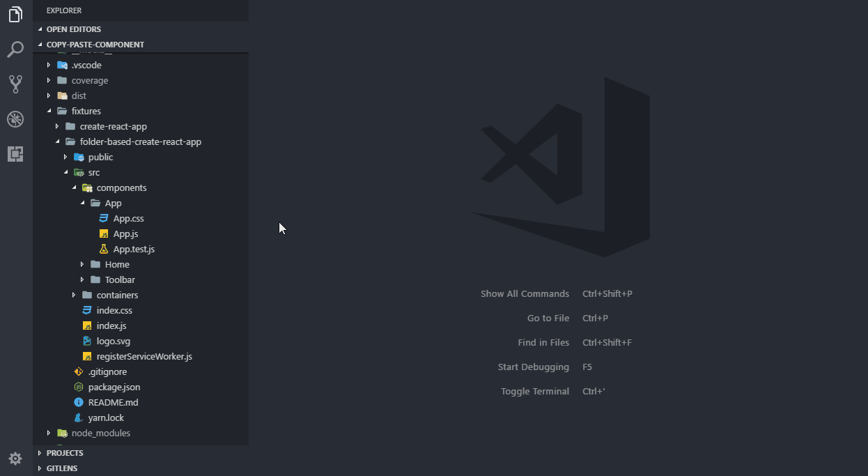The image size is (868, 476).
Task: Click the src folder icon
Action: click(79, 172)
